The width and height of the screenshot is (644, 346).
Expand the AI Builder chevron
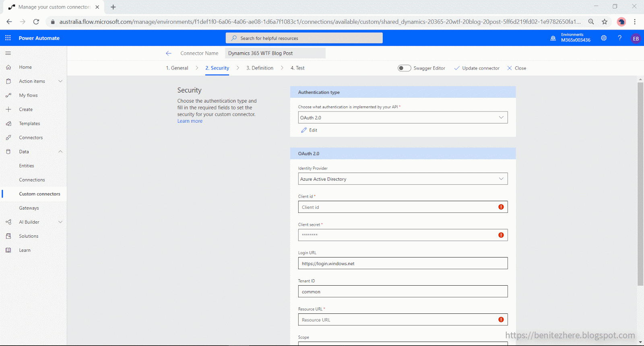point(60,222)
